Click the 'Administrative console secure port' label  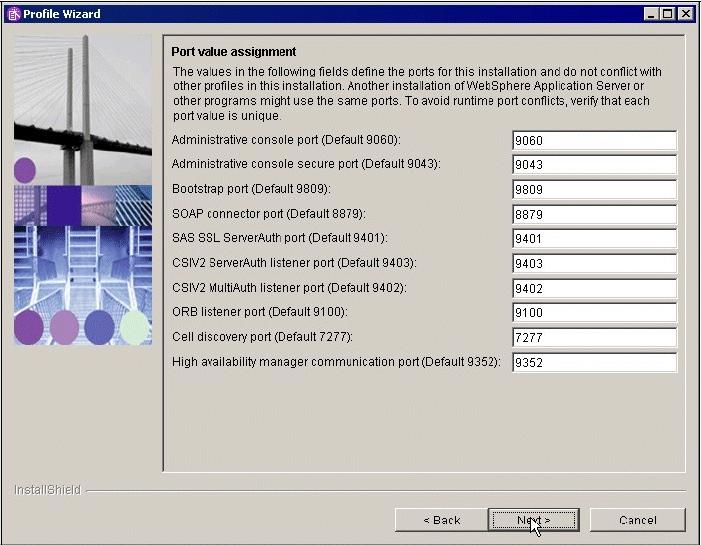306,164
